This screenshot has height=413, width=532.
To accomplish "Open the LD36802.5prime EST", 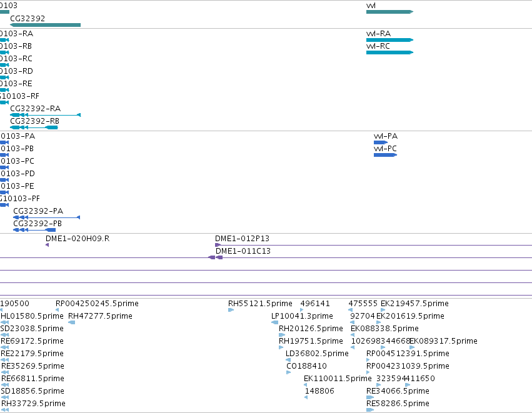I will tap(288, 360).
